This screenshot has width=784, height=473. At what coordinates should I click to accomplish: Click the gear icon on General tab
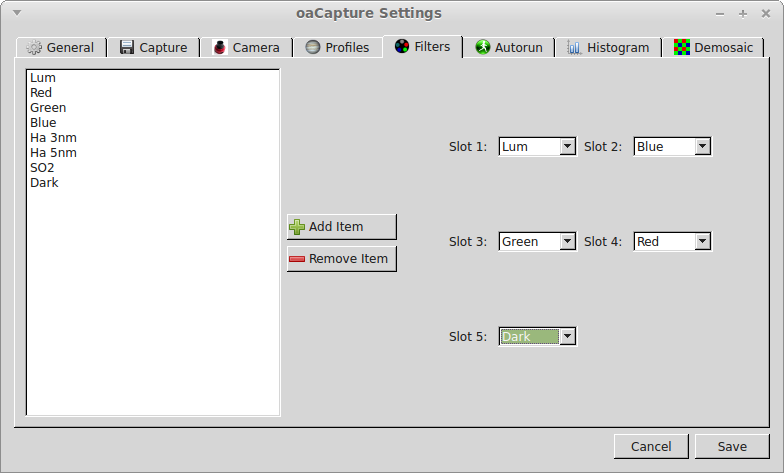click(x=34, y=48)
